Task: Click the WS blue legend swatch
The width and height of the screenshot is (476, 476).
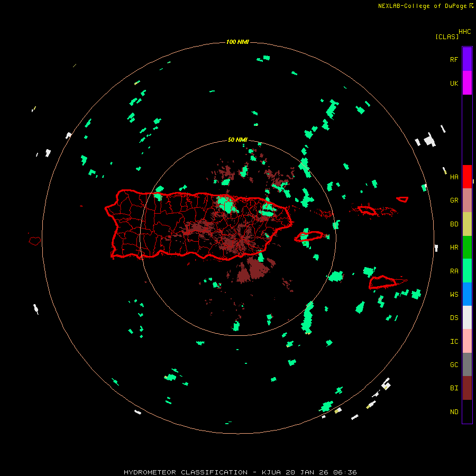Action: tap(467, 294)
